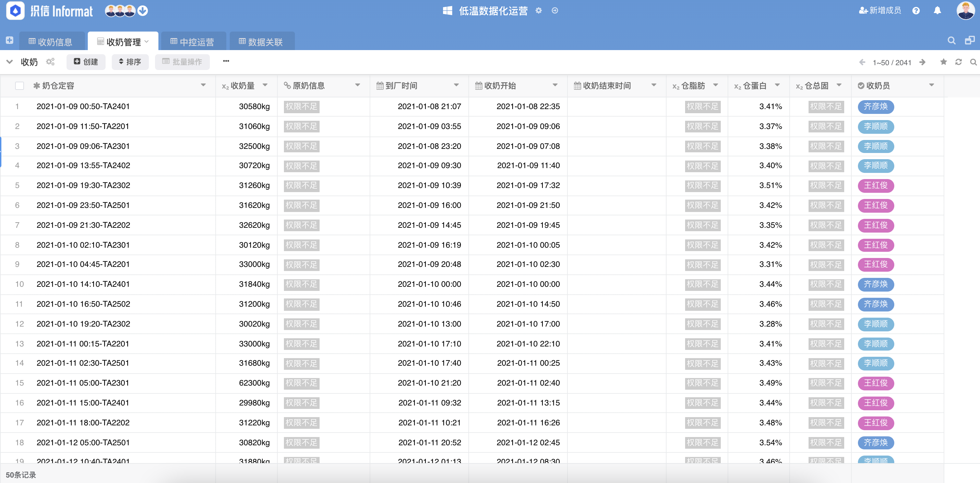
Task: Switch to 数据关联 tab
Action: tap(262, 41)
